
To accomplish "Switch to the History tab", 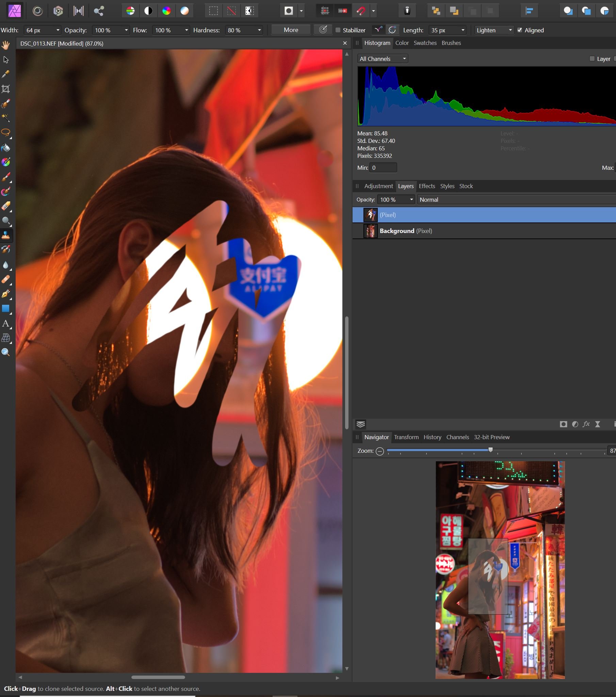I will (432, 437).
